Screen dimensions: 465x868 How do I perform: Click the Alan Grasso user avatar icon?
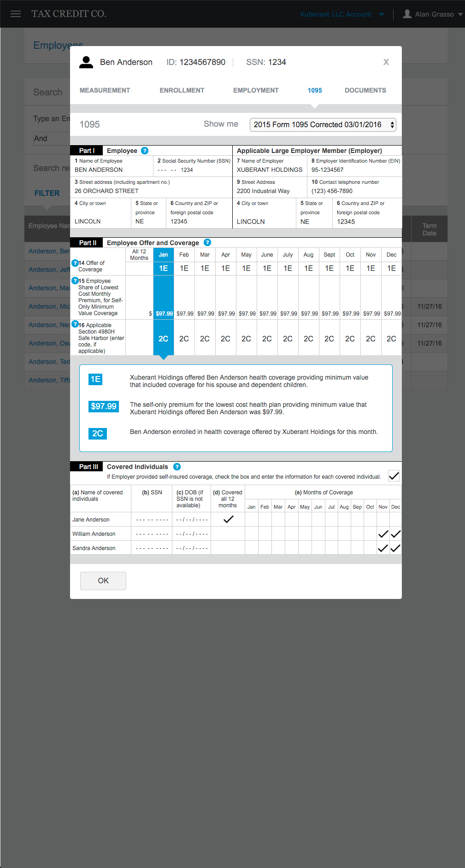click(407, 14)
